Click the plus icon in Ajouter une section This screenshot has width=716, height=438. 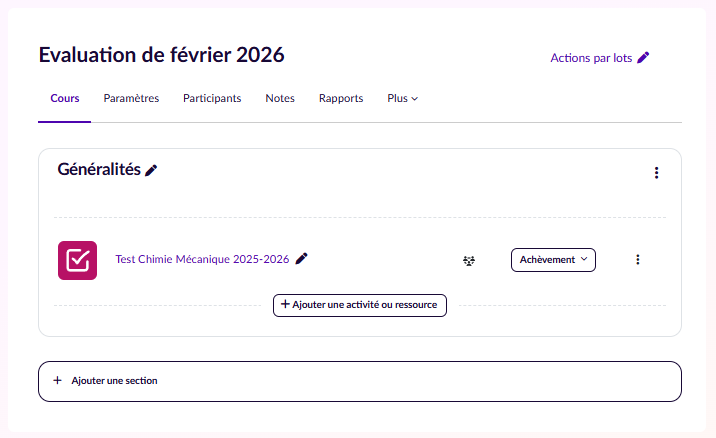pyautogui.click(x=58, y=381)
